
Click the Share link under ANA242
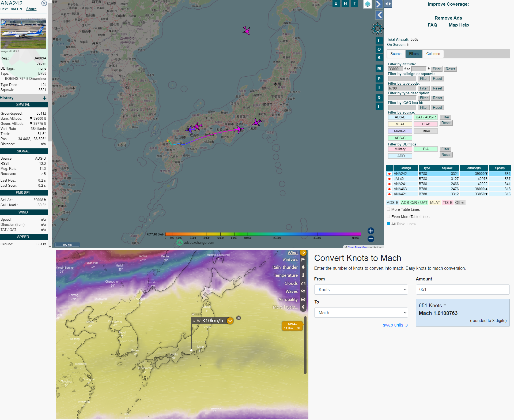(x=31, y=9)
